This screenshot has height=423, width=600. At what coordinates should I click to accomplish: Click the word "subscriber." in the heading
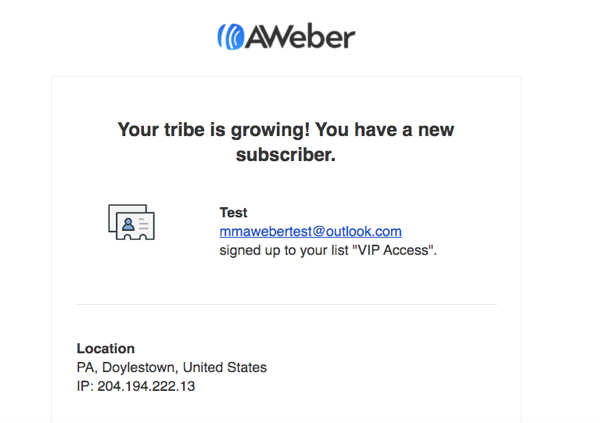[286, 155]
